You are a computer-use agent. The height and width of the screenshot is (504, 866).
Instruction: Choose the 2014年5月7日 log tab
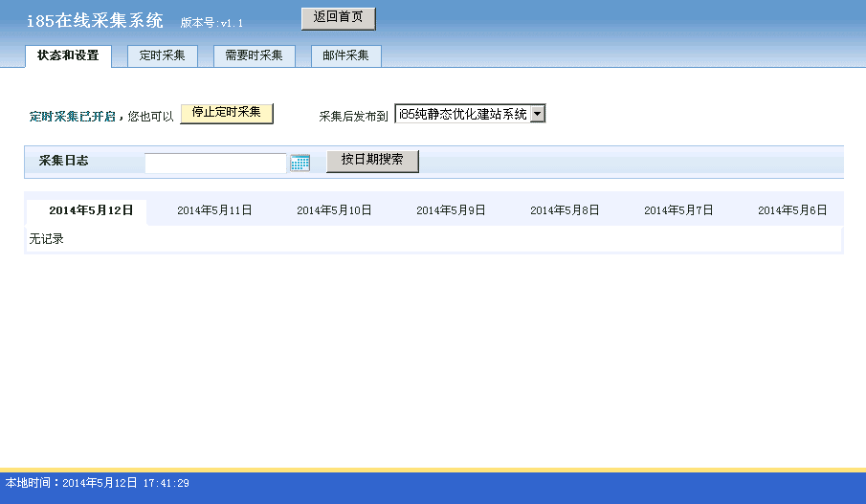click(678, 210)
